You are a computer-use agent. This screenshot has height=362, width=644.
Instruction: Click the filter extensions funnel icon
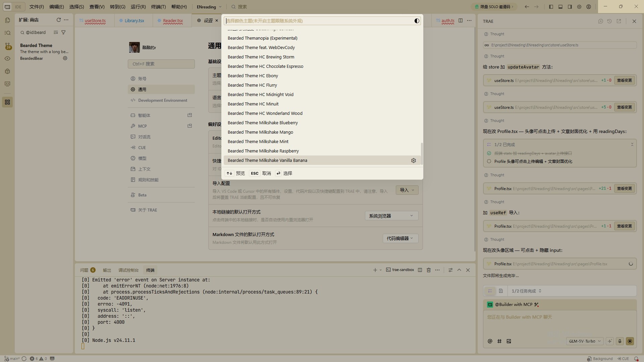(63, 33)
